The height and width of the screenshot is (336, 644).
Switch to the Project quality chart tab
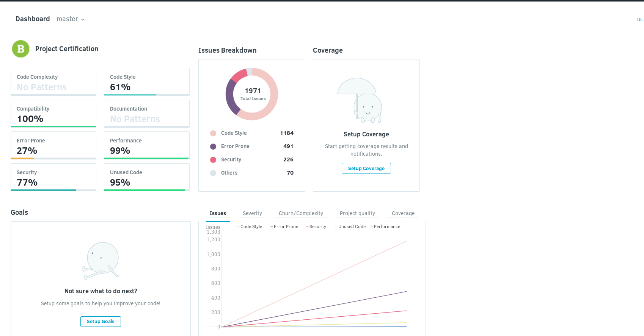357,213
